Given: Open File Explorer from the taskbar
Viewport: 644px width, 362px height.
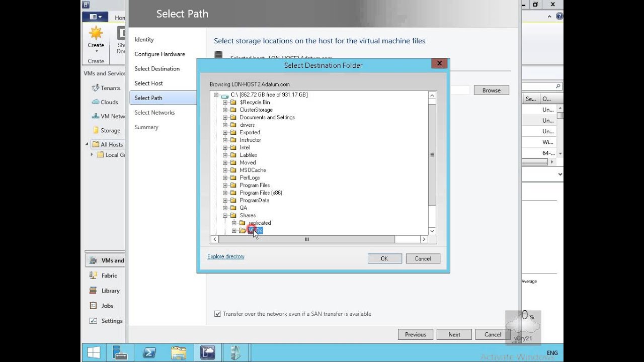Looking at the screenshot, I should [x=179, y=352].
